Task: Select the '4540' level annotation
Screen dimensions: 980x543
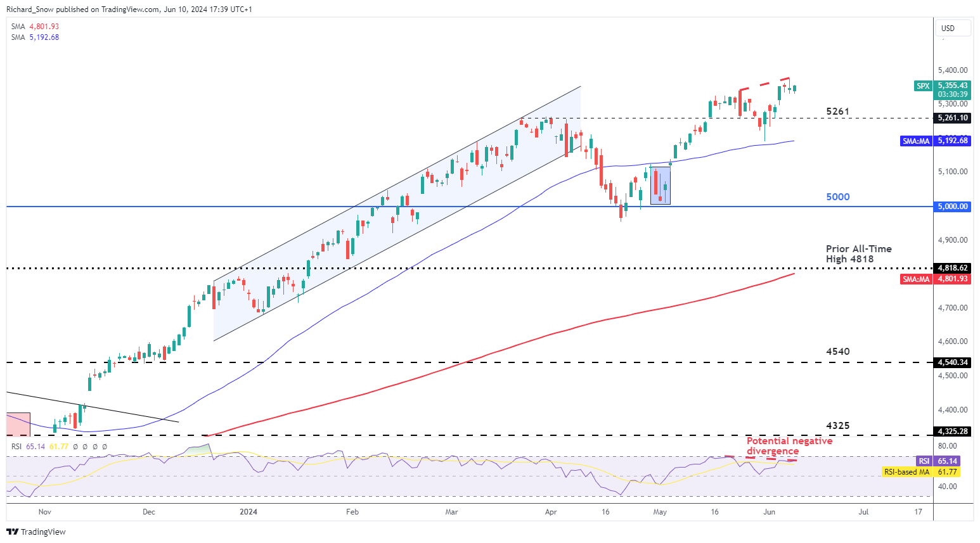Action: pyautogui.click(x=837, y=352)
